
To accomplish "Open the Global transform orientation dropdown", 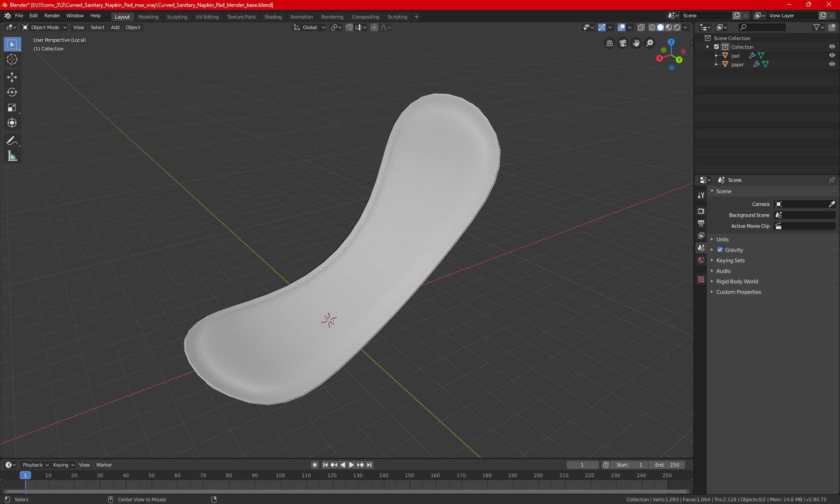I will [309, 28].
